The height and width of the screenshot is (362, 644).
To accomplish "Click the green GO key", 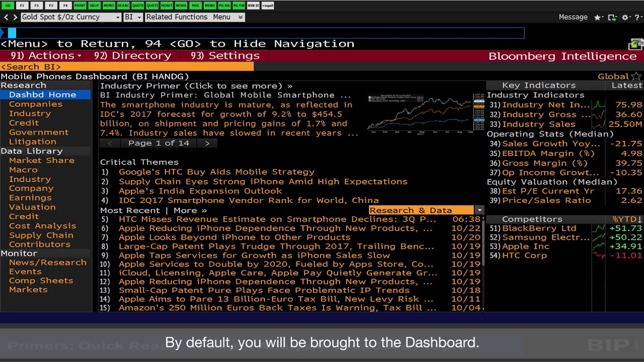I will 8,6.
